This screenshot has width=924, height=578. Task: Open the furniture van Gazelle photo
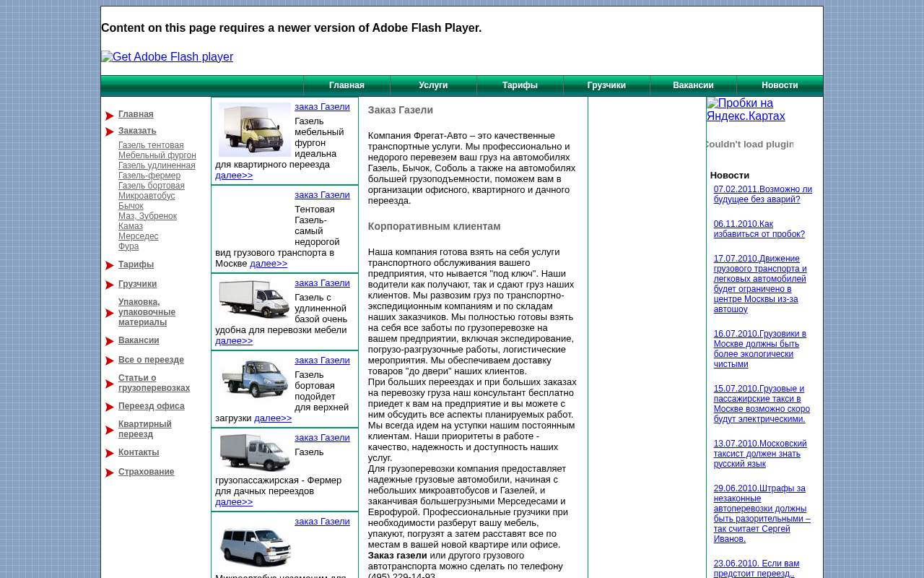(255, 130)
